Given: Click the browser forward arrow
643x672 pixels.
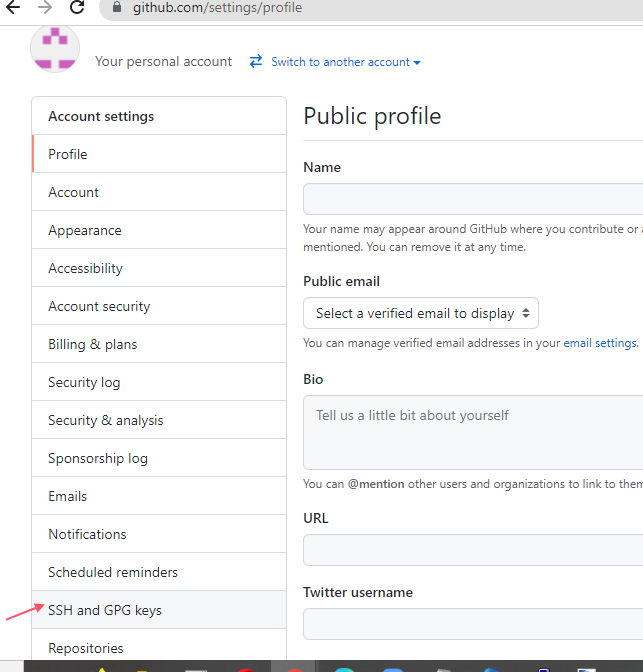Looking at the screenshot, I should click(45, 7).
